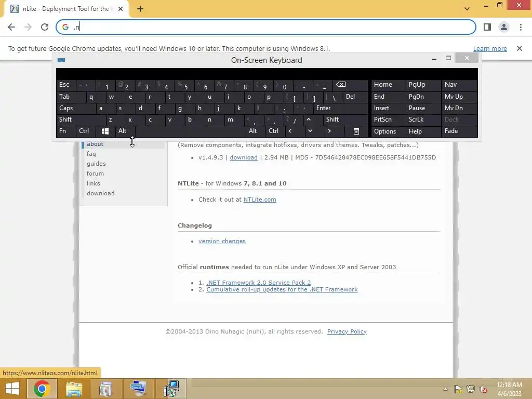Viewport: 532px width, 399px height.
Task: Tap the context menu key on keyboard
Action: pos(356,131)
